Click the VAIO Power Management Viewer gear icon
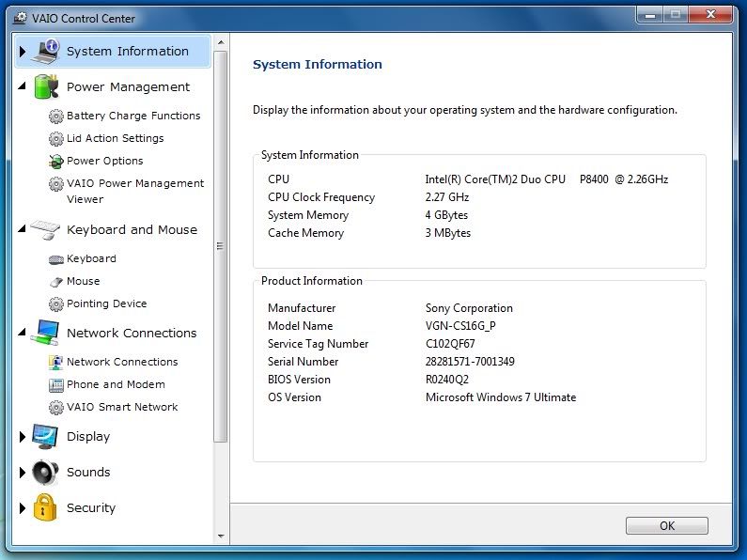This screenshot has height=560, width=747. pos(55,184)
